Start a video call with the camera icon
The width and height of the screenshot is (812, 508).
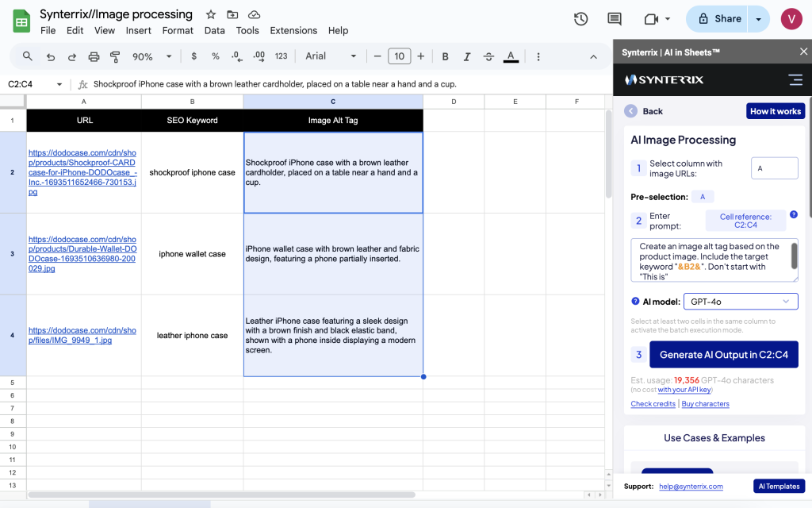[651, 19]
